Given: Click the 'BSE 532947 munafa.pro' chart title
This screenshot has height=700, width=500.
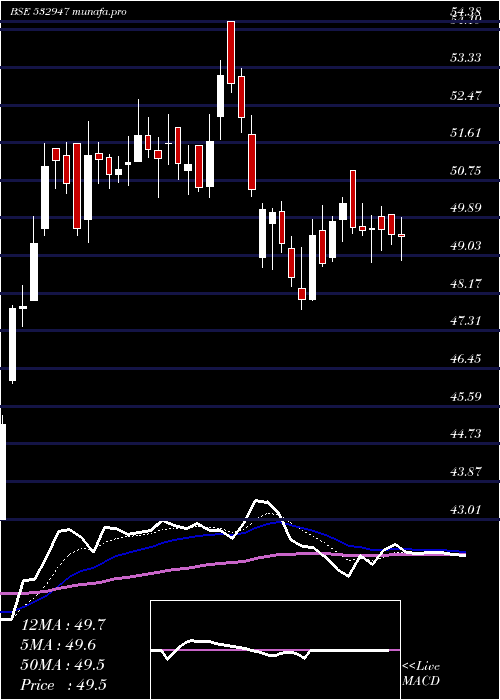Looking at the screenshot, I should pos(66,12).
